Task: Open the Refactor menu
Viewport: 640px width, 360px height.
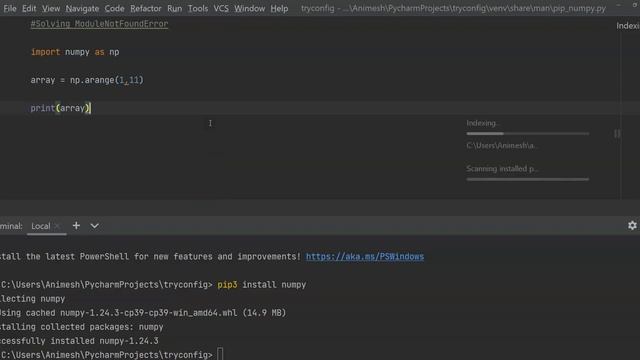Action: [146, 8]
